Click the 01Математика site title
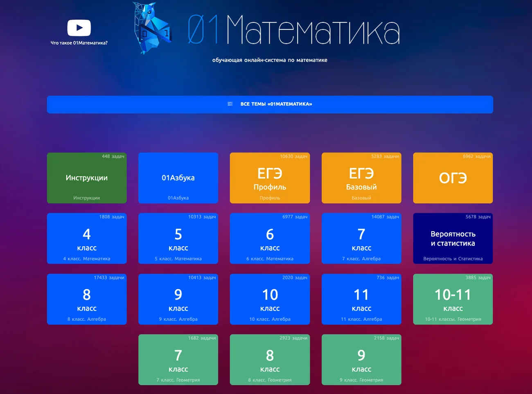The width and height of the screenshot is (532, 394). 294,29
